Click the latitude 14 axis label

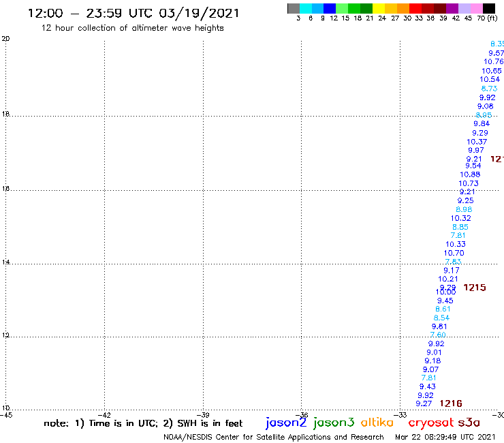click(x=5, y=262)
